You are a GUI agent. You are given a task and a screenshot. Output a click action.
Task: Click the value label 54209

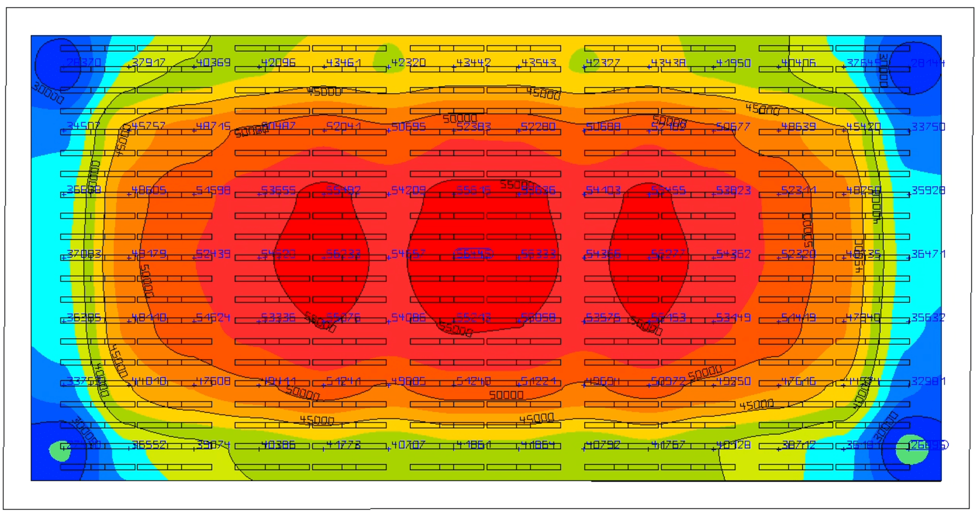click(408, 190)
